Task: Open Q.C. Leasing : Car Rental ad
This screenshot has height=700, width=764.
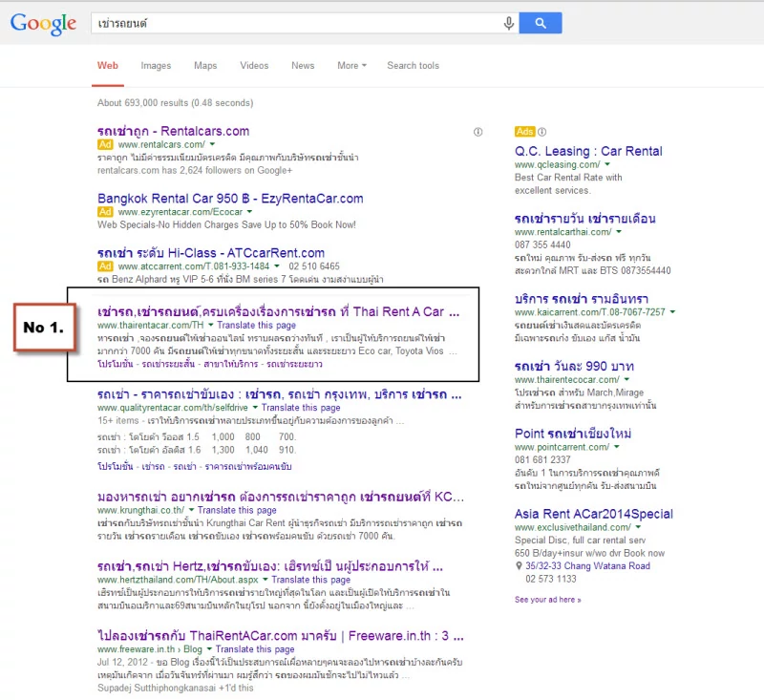Action: coord(588,152)
